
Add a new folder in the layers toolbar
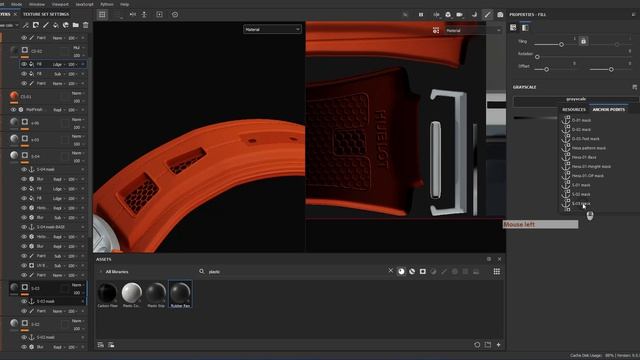pos(76,25)
